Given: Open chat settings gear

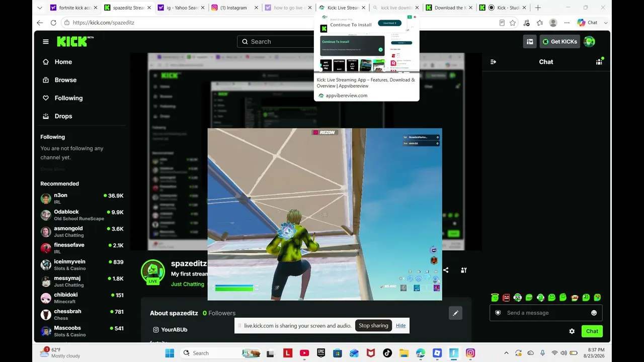Looking at the screenshot, I should tap(572, 331).
